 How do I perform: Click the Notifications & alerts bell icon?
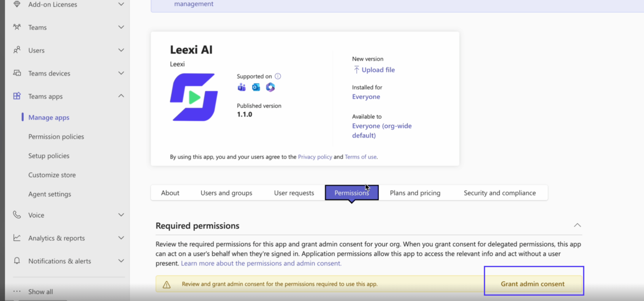[17, 261]
